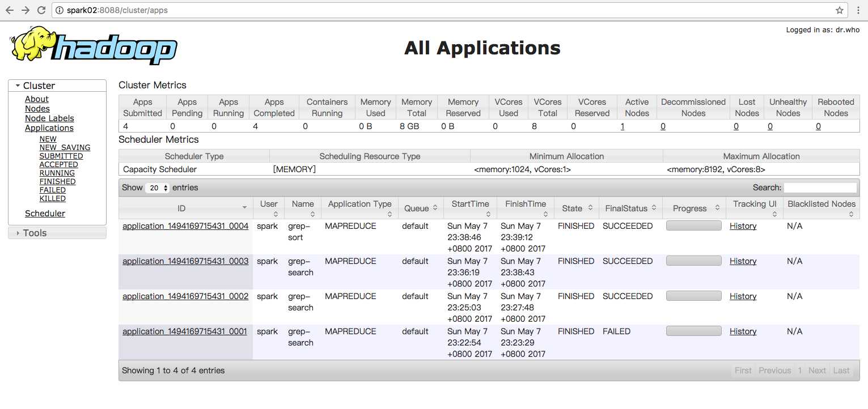The width and height of the screenshot is (868, 409).
Task: Open the Scheduler sidebar link
Action: [45, 214]
